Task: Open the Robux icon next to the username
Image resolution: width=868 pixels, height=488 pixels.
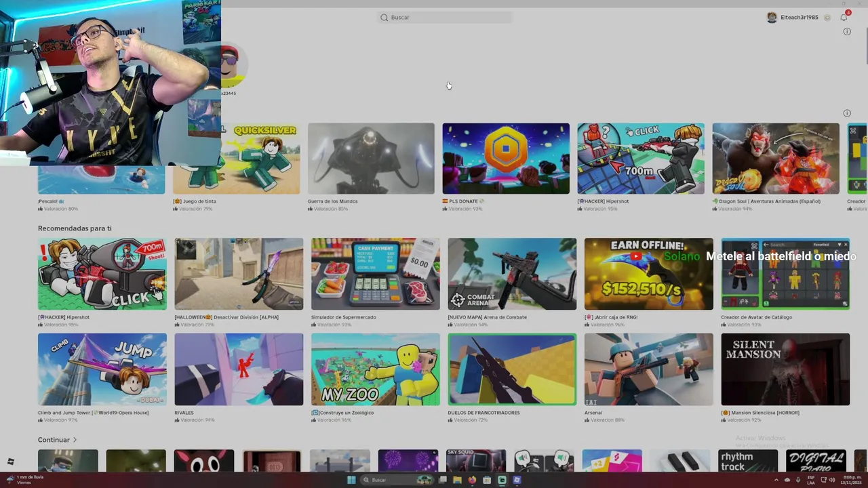Action: [827, 18]
